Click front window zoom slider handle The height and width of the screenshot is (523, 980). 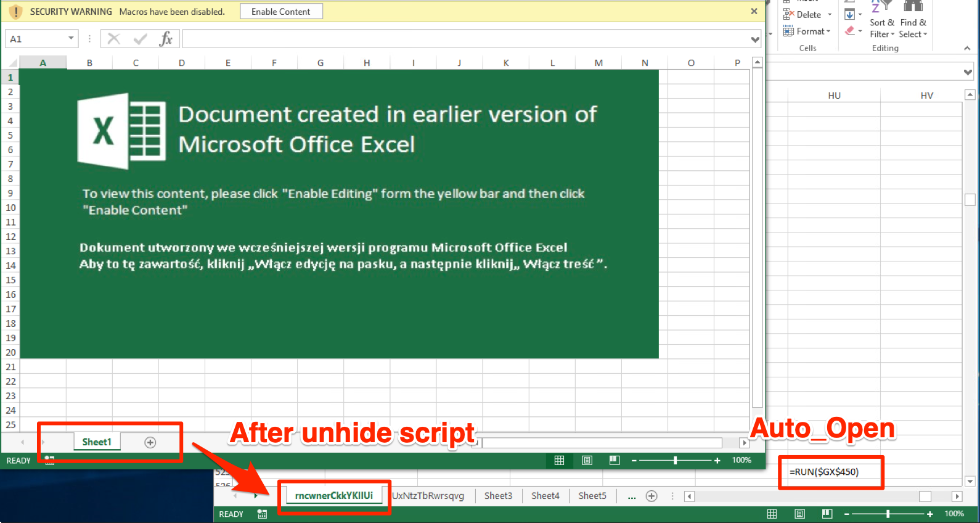[676, 460]
